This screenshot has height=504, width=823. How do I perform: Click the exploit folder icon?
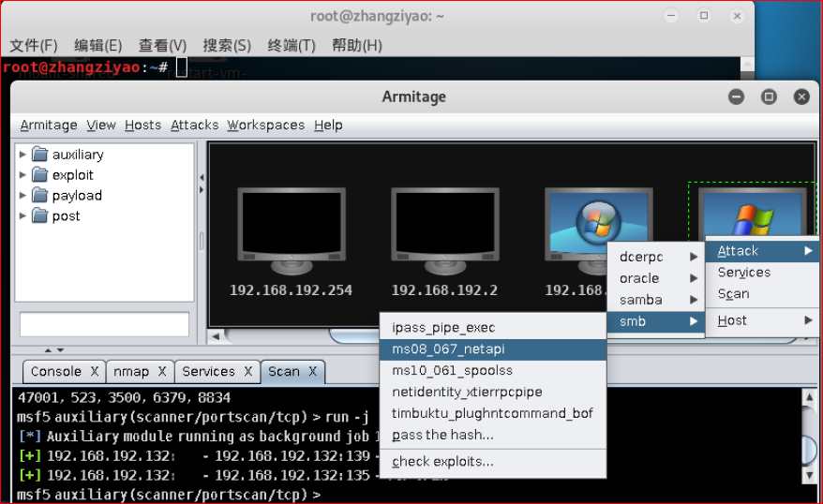40,174
